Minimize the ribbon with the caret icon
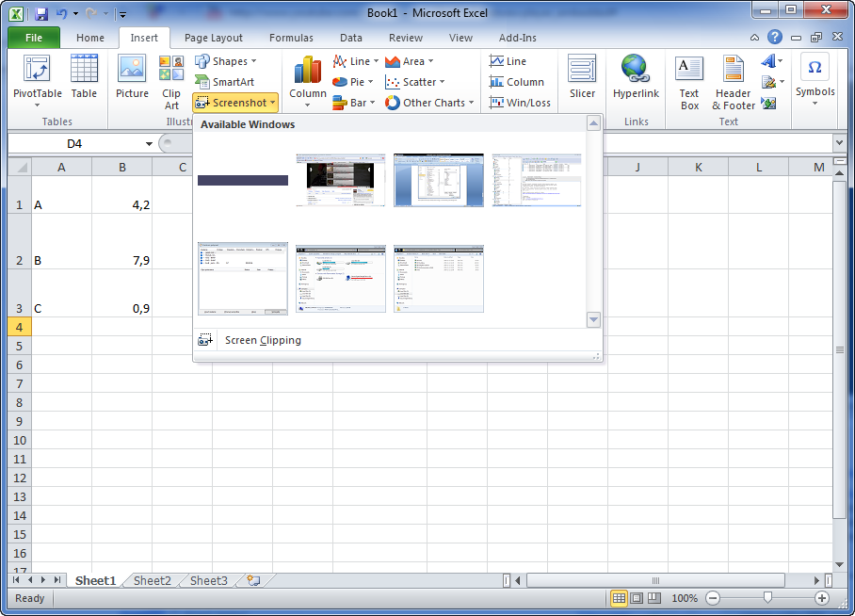 click(754, 37)
